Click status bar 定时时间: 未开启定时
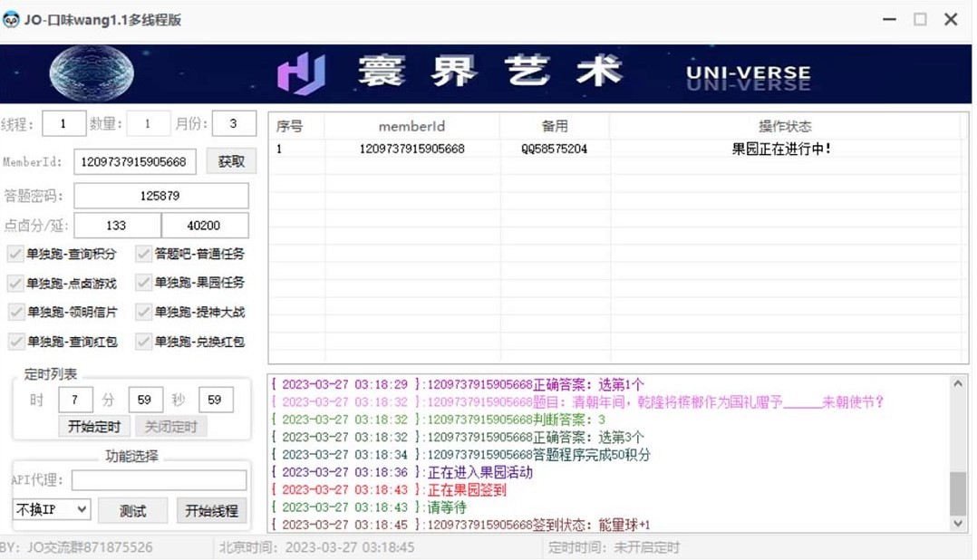Viewport: 977px width, 560px height. pyautogui.click(x=614, y=547)
